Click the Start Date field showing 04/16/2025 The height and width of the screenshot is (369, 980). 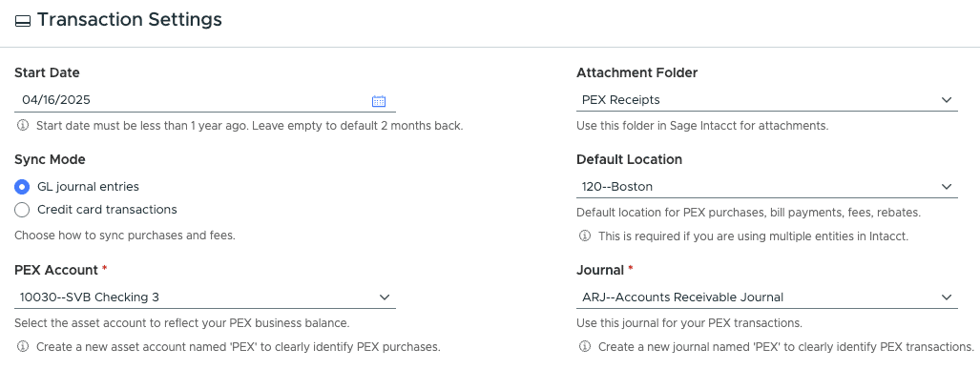point(205,100)
